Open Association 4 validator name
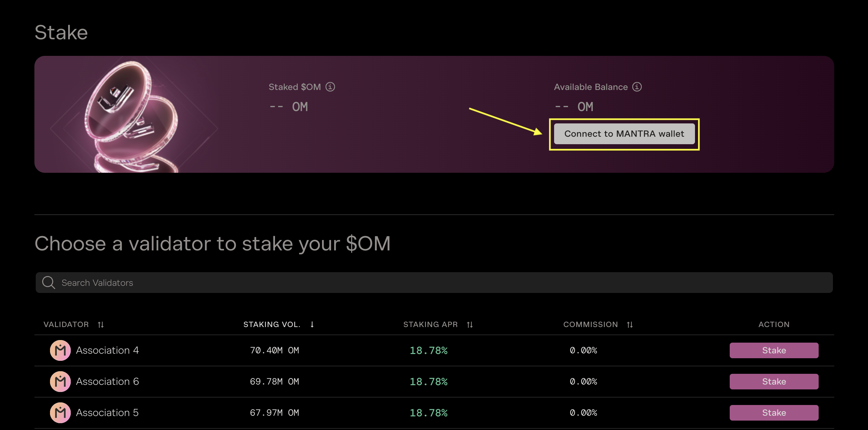Image resolution: width=868 pixels, height=430 pixels. (107, 350)
